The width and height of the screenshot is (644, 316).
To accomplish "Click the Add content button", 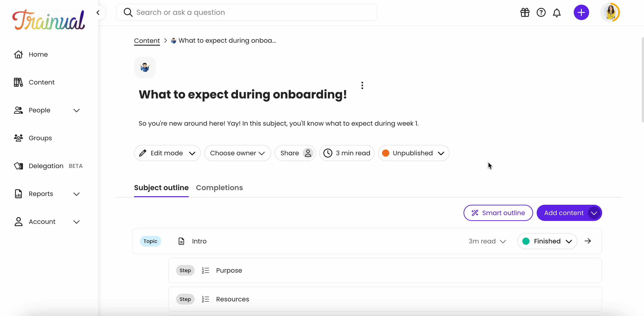I will pyautogui.click(x=564, y=213).
